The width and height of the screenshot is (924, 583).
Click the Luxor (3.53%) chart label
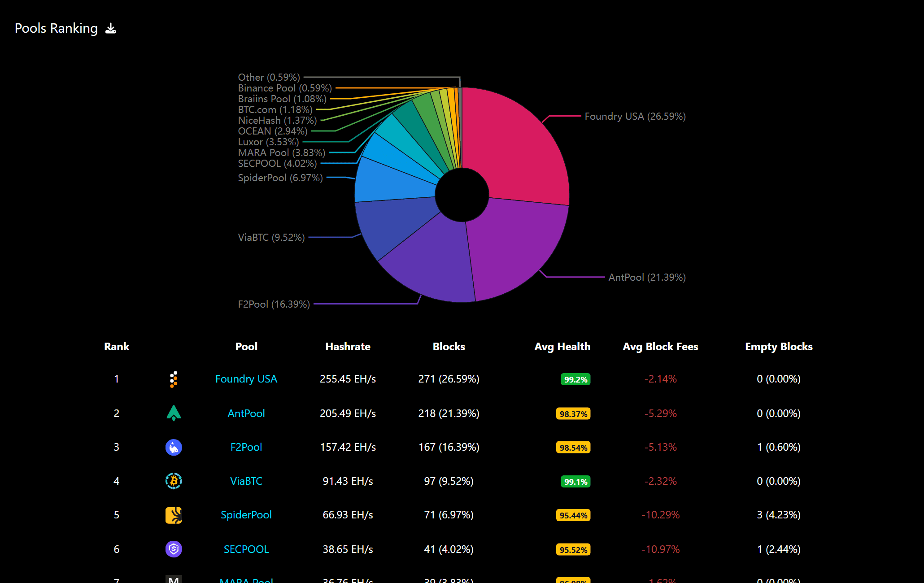pos(268,142)
